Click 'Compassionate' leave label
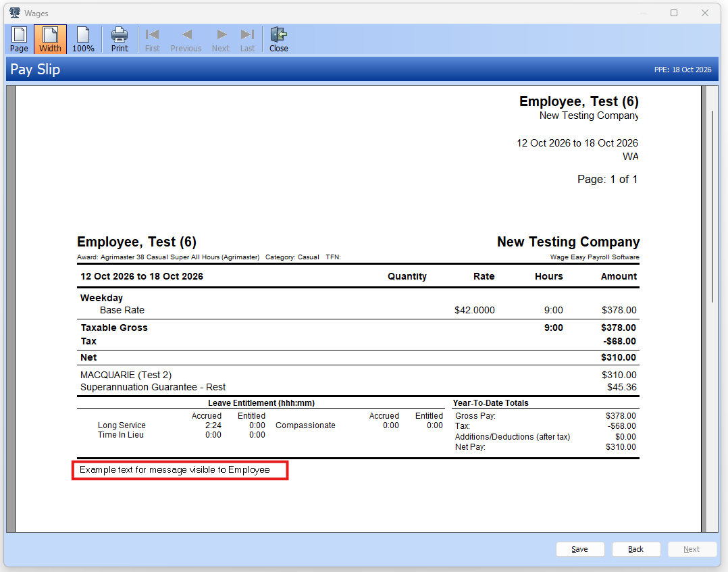The width and height of the screenshot is (728, 572). [305, 425]
